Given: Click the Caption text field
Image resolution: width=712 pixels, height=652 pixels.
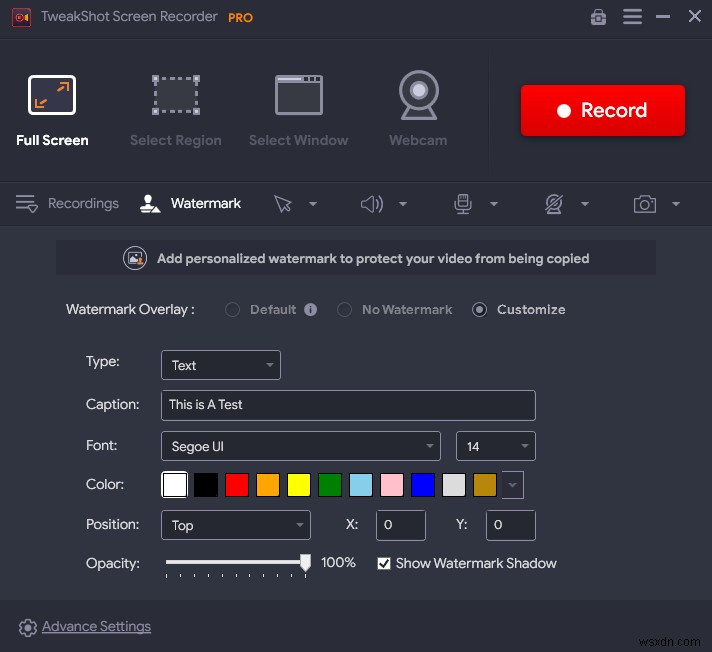Looking at the screenshot, I should (348, 405).
